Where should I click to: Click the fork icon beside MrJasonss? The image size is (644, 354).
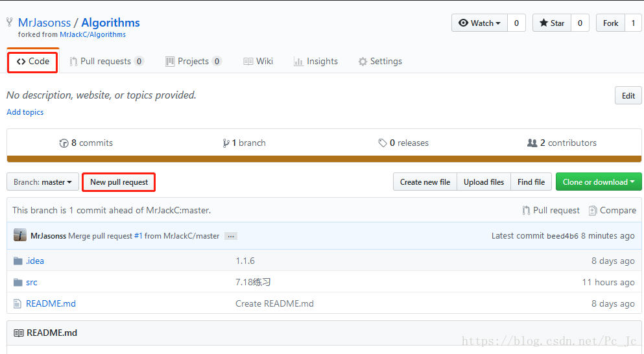tap(10, 22)
